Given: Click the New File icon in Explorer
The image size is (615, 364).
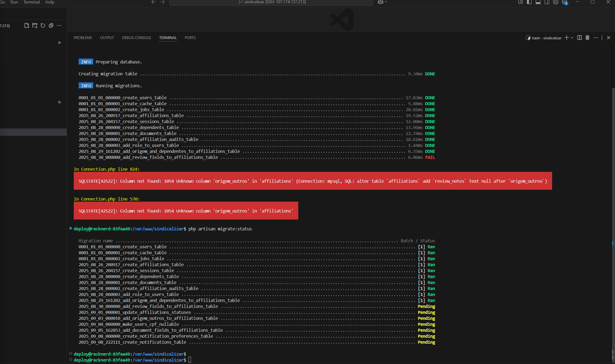Looking at the screenshot, I should pyautogui.click(x=27, y=25).
